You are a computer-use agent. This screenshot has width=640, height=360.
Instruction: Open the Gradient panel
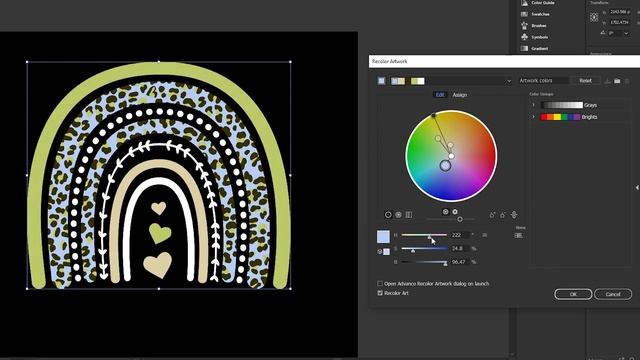tap(534, 49)
